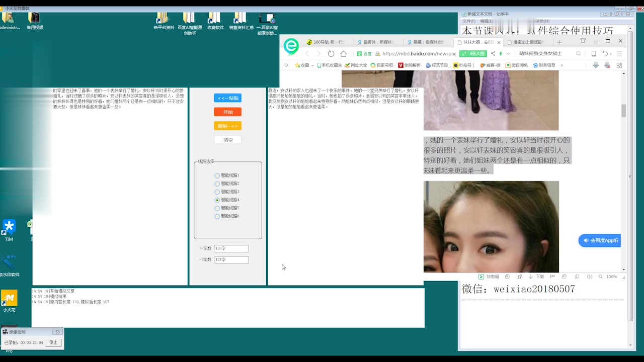Viewport: 644px width, 362px height.
Task: Click the result word count field showing 127字
Action: [x=231, y=260]
